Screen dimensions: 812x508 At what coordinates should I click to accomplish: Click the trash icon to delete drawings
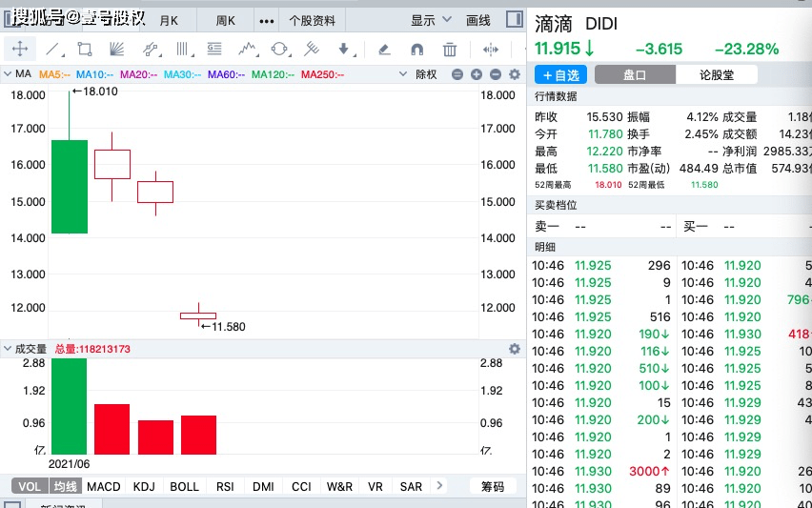tap(450, 50)
